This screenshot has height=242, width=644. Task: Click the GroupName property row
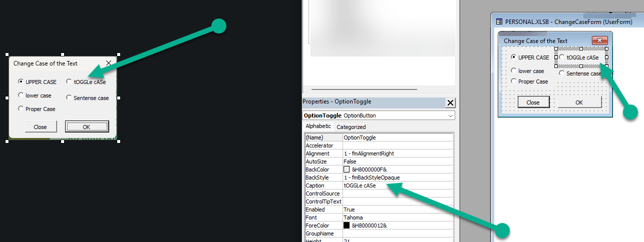379,233
